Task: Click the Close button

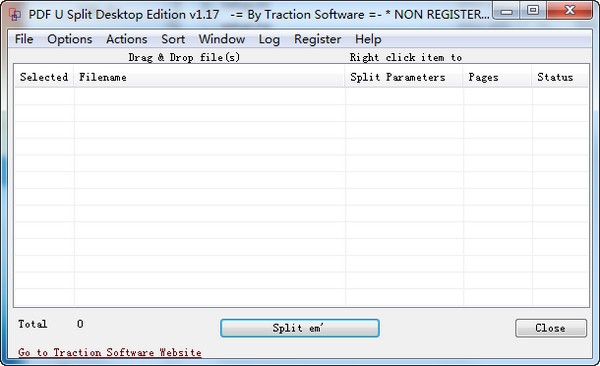Action: pyautogui.click(x=551, y=328)
